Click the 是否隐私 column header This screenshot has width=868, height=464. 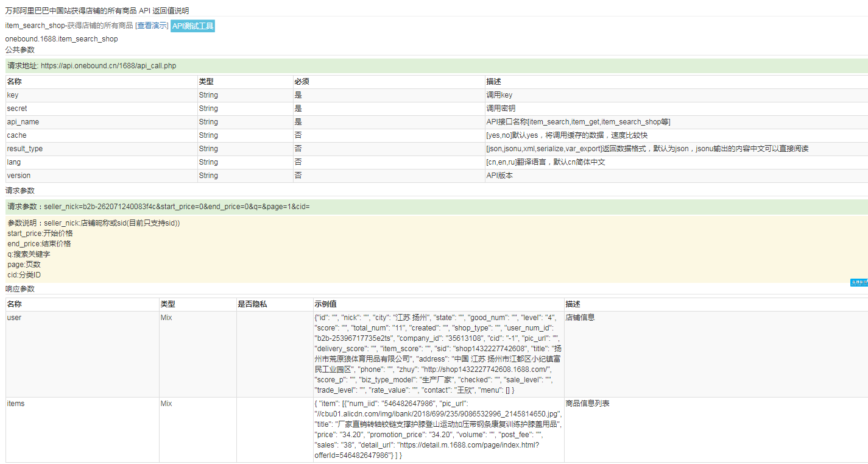(x=274, y=304)
